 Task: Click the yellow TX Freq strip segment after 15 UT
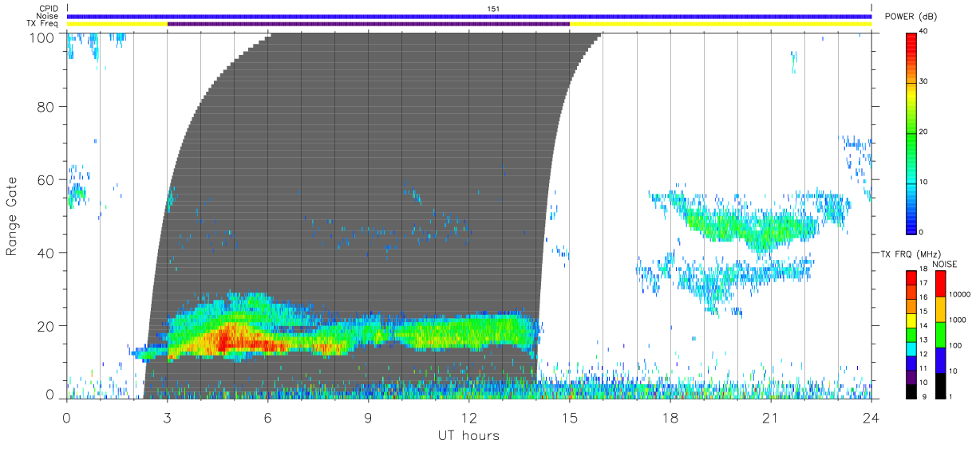coord(721,24)
